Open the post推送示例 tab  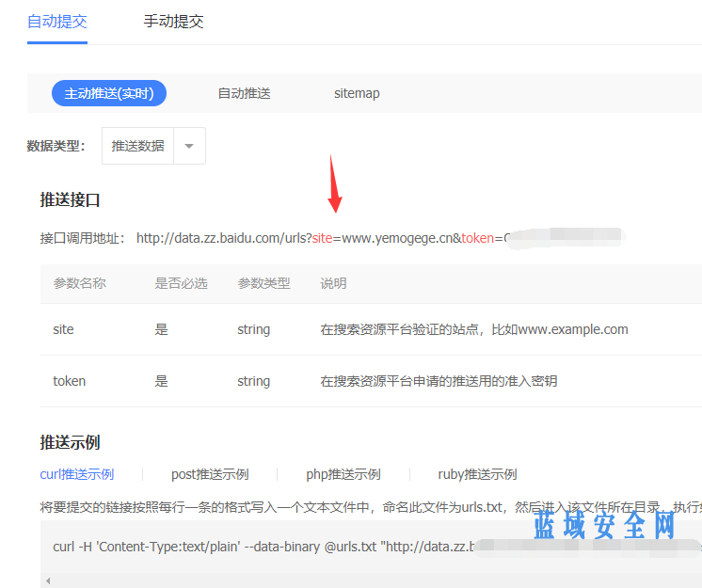210,474
